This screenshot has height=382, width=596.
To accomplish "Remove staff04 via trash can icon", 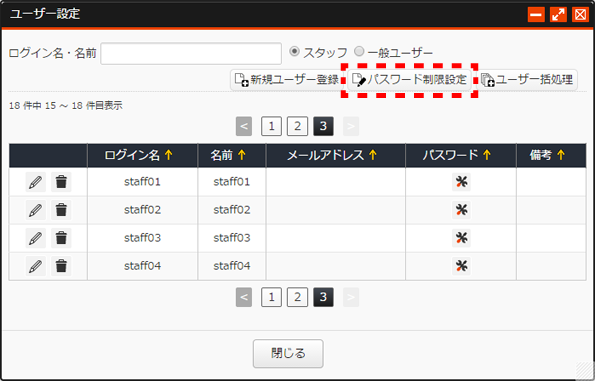I will pyautogui.click(x=61, y=266).
